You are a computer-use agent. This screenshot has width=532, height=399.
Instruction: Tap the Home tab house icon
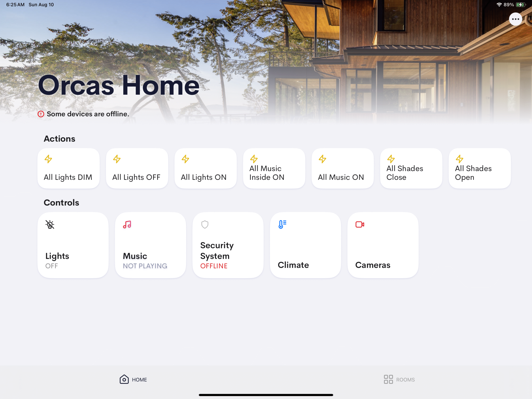(124, 379)
